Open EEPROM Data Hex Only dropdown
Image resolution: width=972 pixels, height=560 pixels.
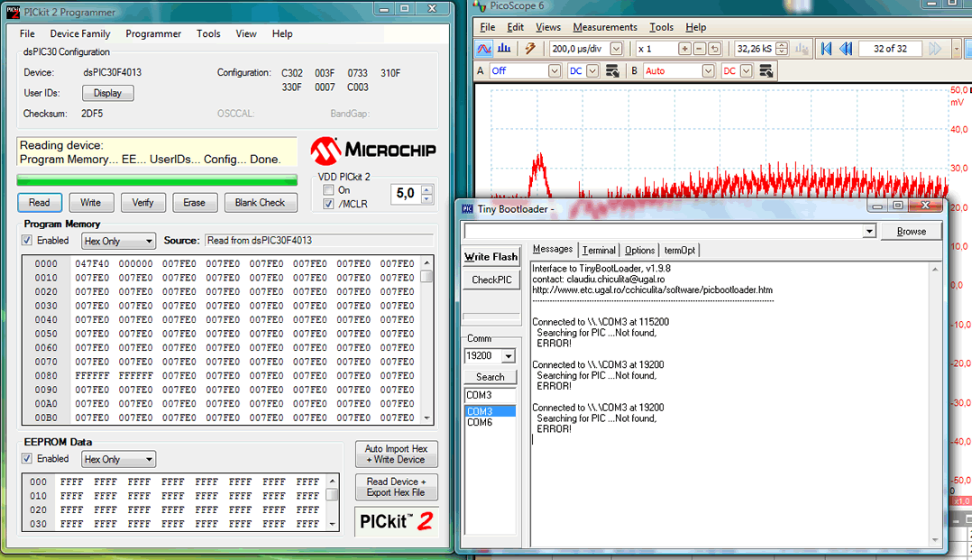pyautogui.click(x=118, y=460)
